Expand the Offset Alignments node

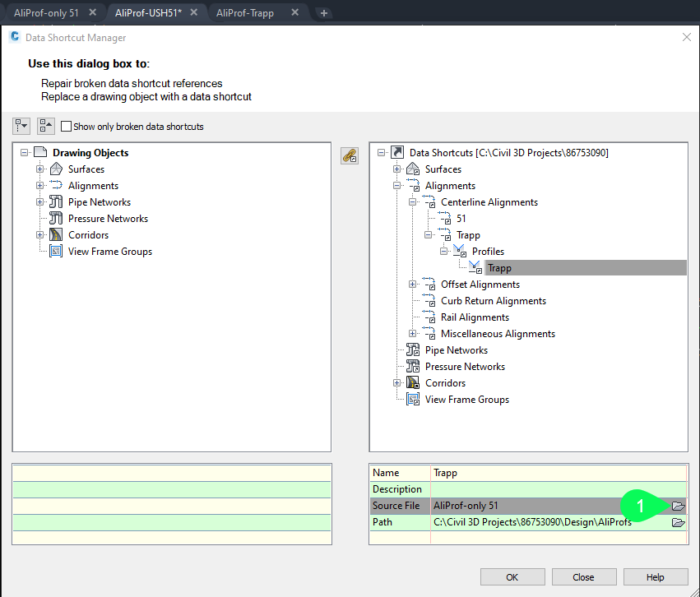[x=413, y=285]
